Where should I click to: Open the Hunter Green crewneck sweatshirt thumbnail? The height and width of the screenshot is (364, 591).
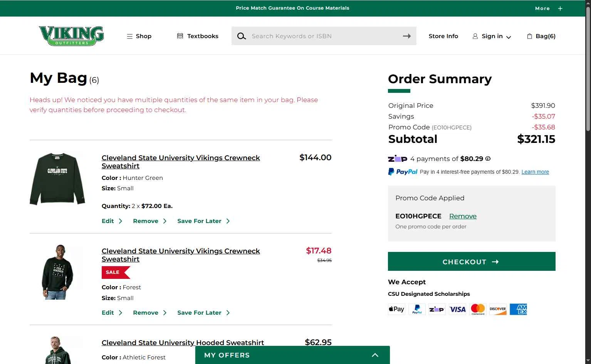coord(57,179)
